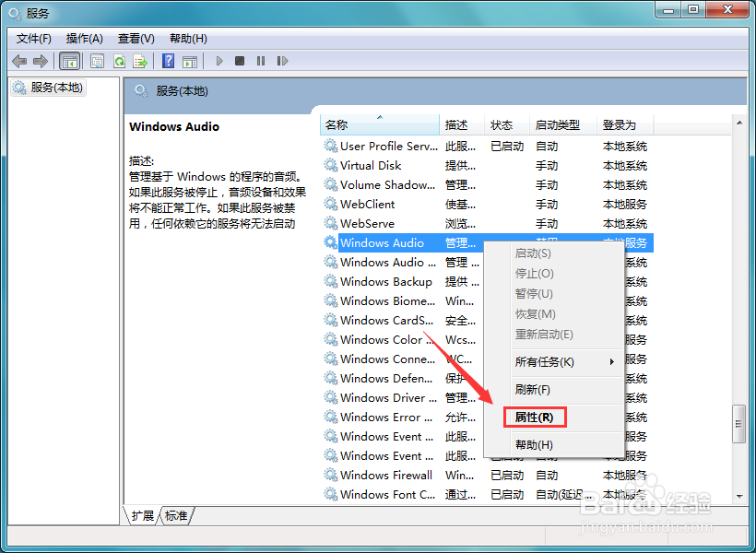Screen dimensions: 756x553
Task: Click gear icon beside Windows Error row
Action: [330, 417]
